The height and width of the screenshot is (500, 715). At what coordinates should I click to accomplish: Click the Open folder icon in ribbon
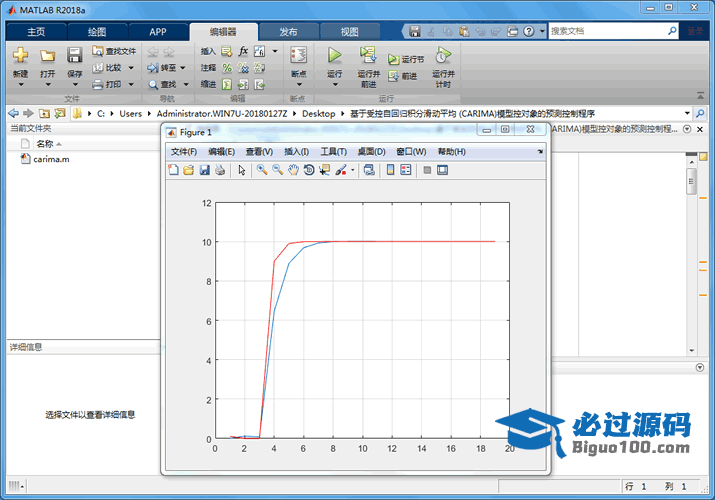pyautogui.click(x=47, y=56)
